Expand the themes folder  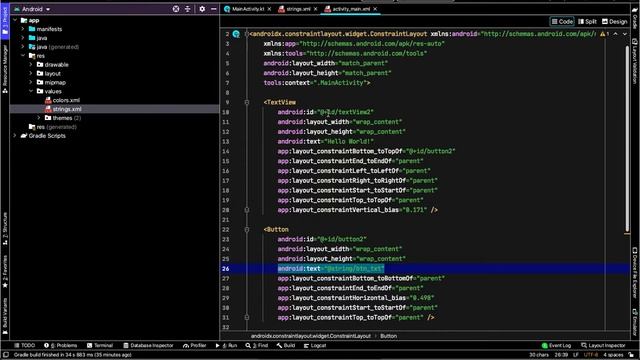pyautogui.click(x=39, y=118)
